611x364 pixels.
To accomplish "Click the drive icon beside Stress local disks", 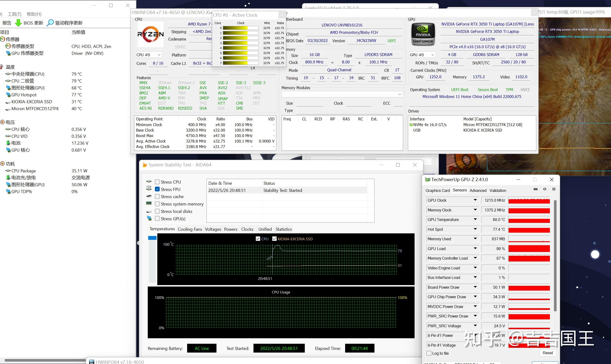I will 149,211.
